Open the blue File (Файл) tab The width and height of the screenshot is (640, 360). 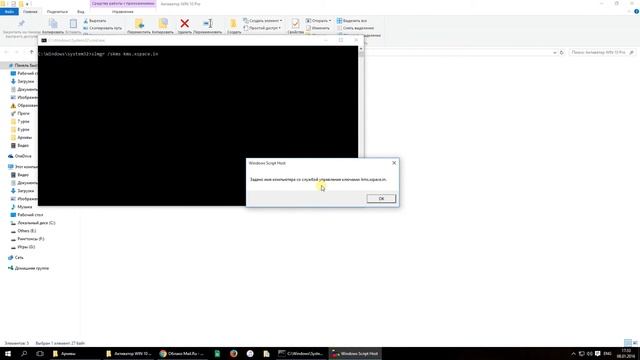9,11
